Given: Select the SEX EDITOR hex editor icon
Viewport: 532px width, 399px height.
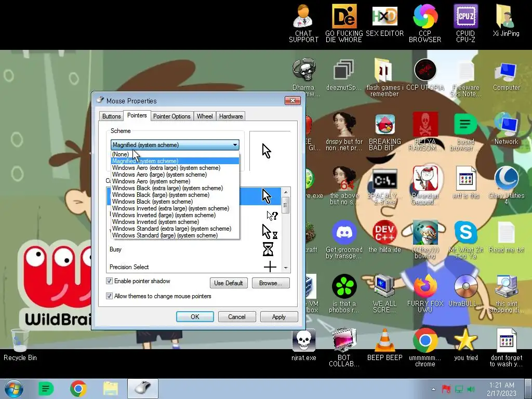Looking at the screenshot, I should [384, 20].
